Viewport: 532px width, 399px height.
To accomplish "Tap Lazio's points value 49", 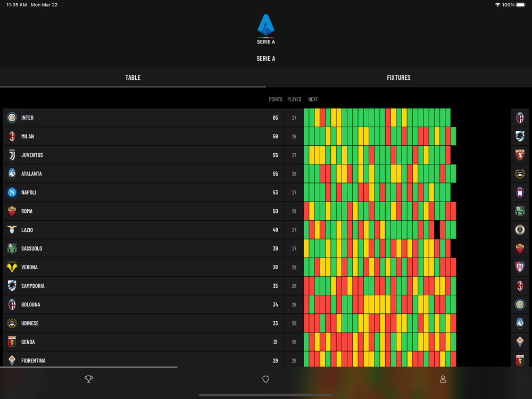I will [x=275, y=230].
